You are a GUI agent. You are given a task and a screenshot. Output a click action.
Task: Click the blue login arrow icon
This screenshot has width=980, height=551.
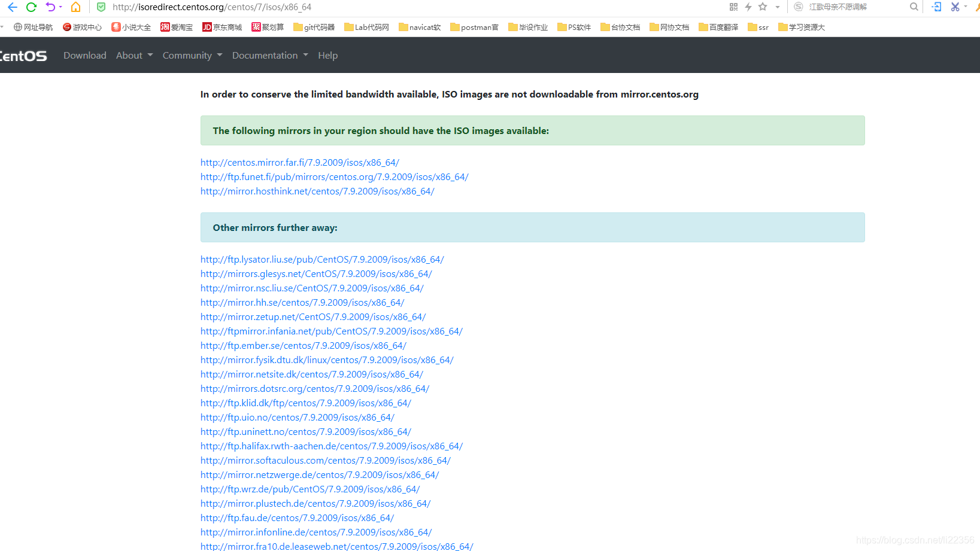(937, 7)
